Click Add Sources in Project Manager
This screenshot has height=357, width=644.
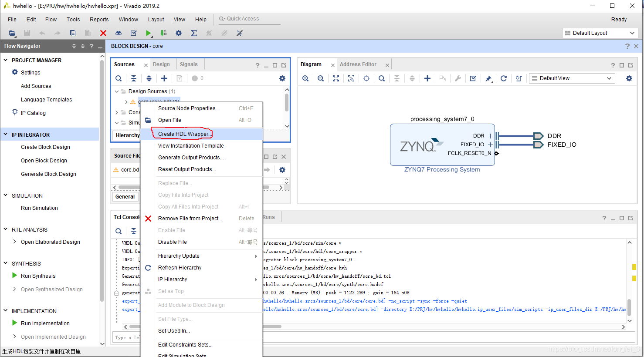coord(36,86)
